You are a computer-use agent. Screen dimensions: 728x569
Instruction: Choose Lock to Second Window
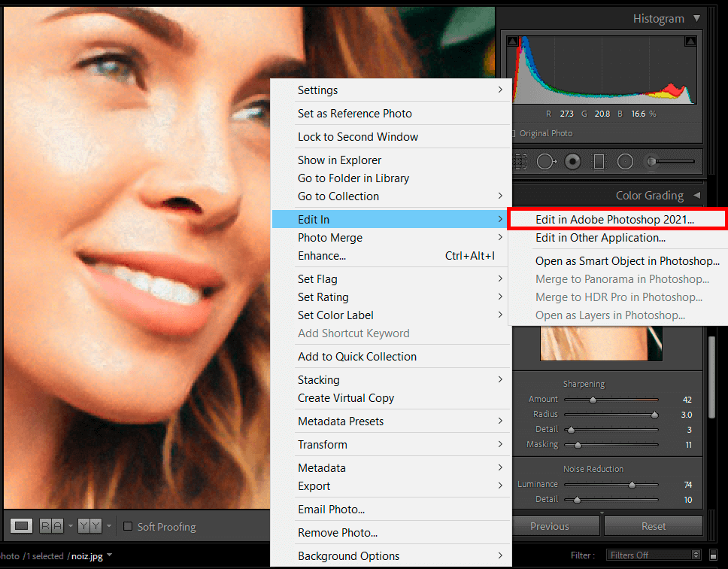391,136
